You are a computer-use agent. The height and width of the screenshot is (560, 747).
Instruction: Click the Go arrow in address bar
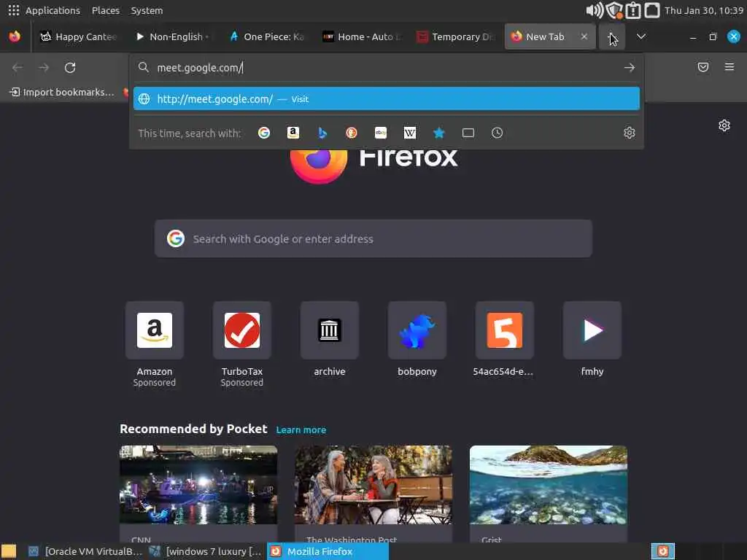[630, 68]
